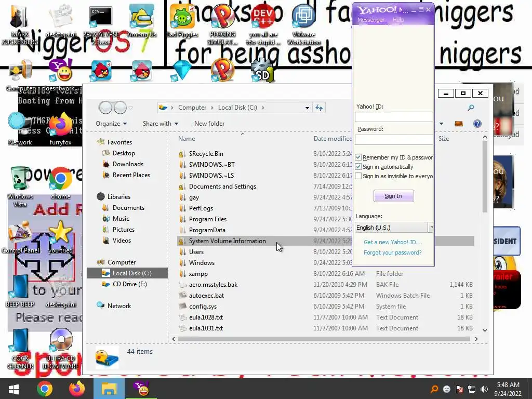Click the Explorer search magnifier icon
532x399 pixels.
[471, 108]
